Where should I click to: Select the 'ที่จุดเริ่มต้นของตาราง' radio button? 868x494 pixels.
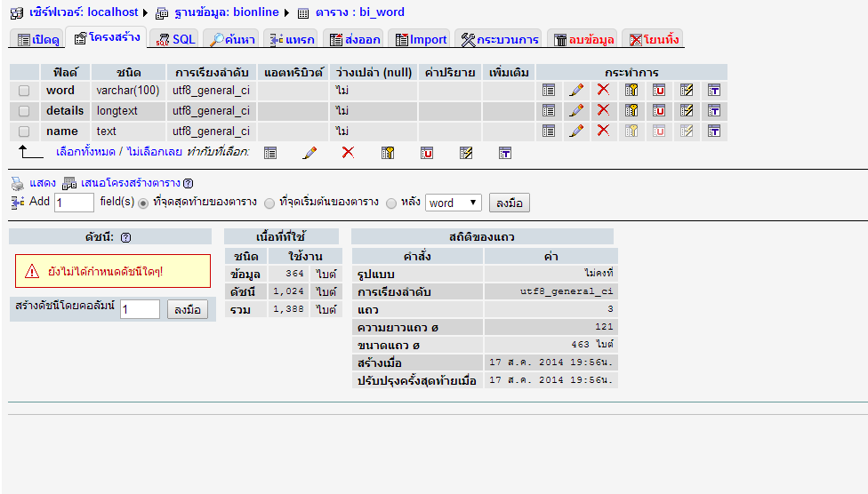pos(269,203)
